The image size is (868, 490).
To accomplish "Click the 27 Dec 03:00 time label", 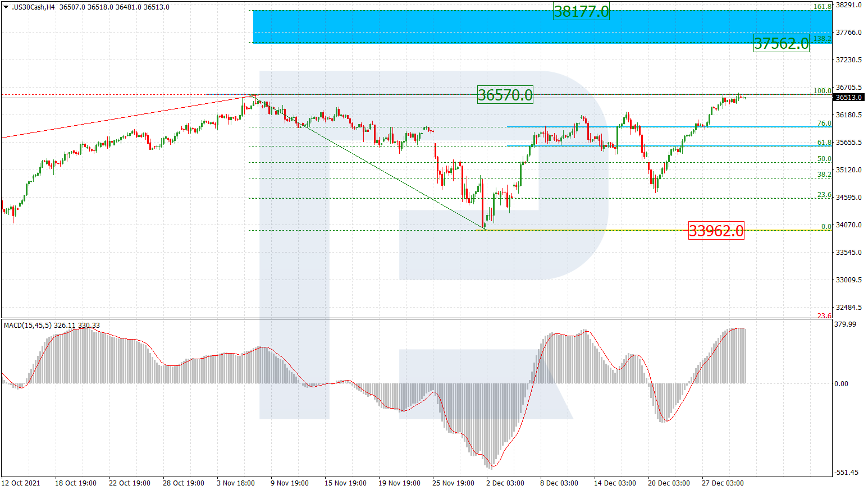I will click(723, 483).
